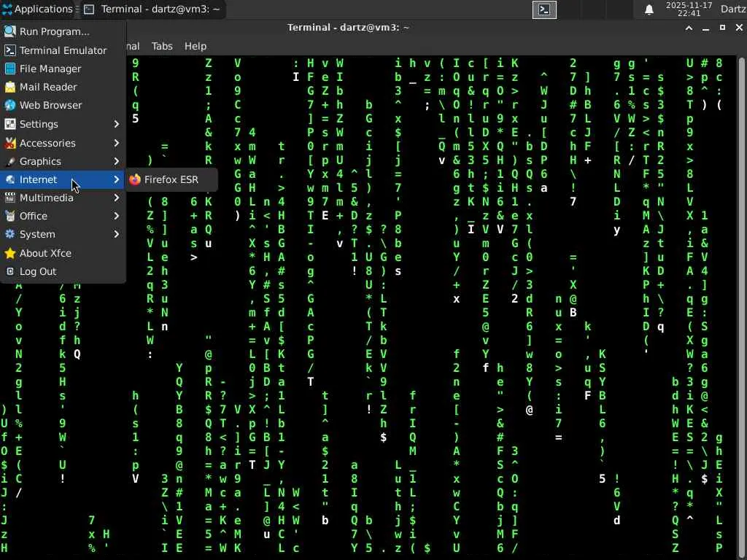Viewport: 747px width, 560px height.
Task: Click Terminal - dartz@vm3 taskbar button
Action: pos(152,9)
